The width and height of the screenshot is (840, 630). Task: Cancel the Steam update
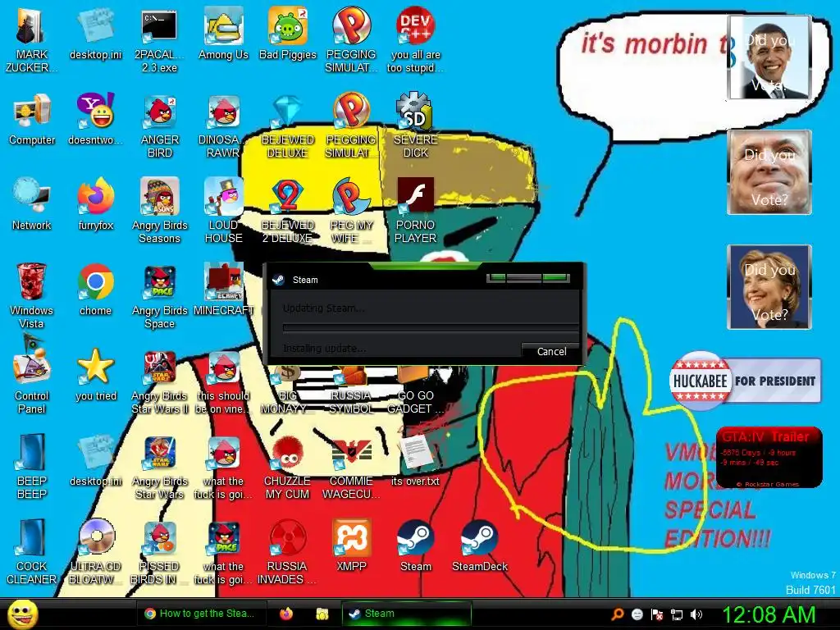tap(550, 351)
